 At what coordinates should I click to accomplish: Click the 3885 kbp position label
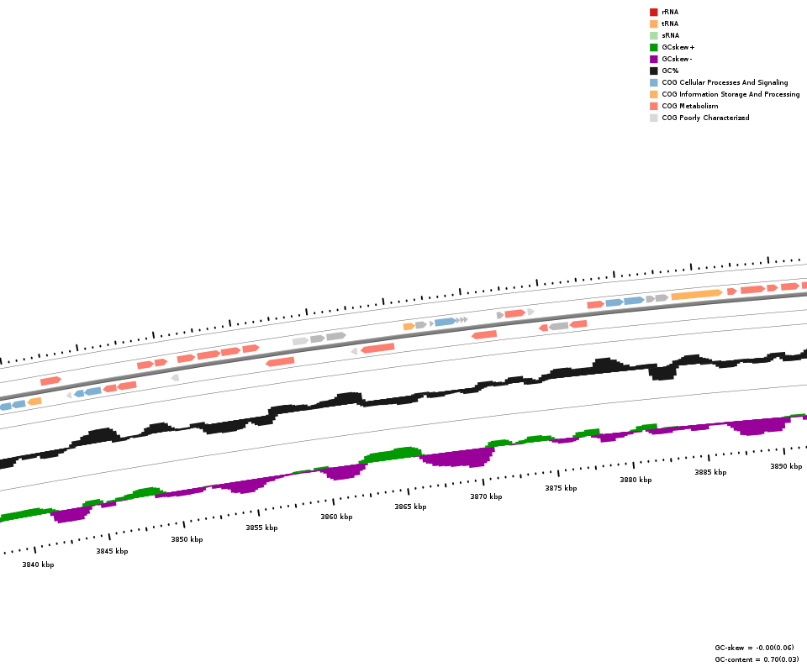(711, 472)
